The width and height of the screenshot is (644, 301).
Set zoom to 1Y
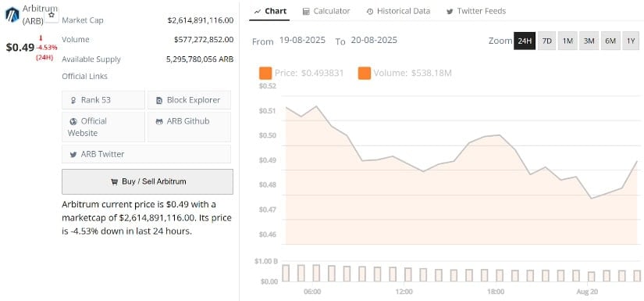click(x=631, y=41)
